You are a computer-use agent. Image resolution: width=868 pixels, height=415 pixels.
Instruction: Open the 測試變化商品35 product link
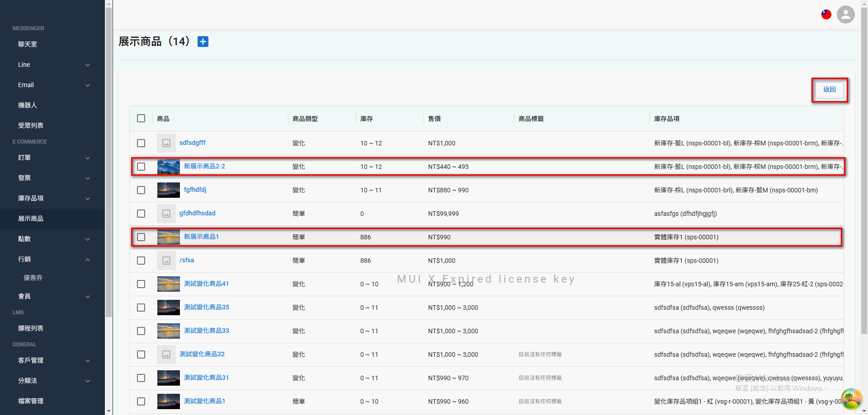(x=206, y=307)
